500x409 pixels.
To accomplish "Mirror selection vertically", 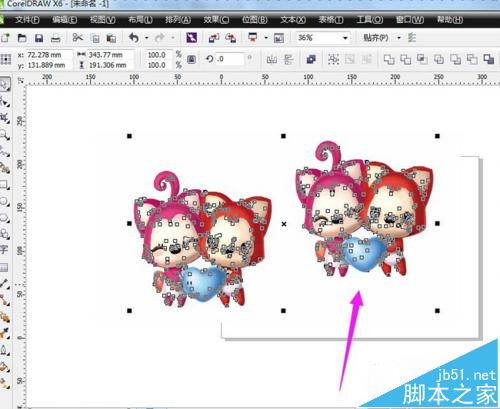I will pyautogui.click(x=288, y=59).
